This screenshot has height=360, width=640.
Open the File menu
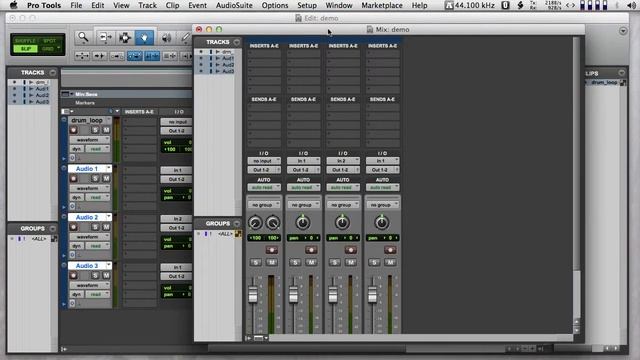pyautogui.click(x=76, y=5)
